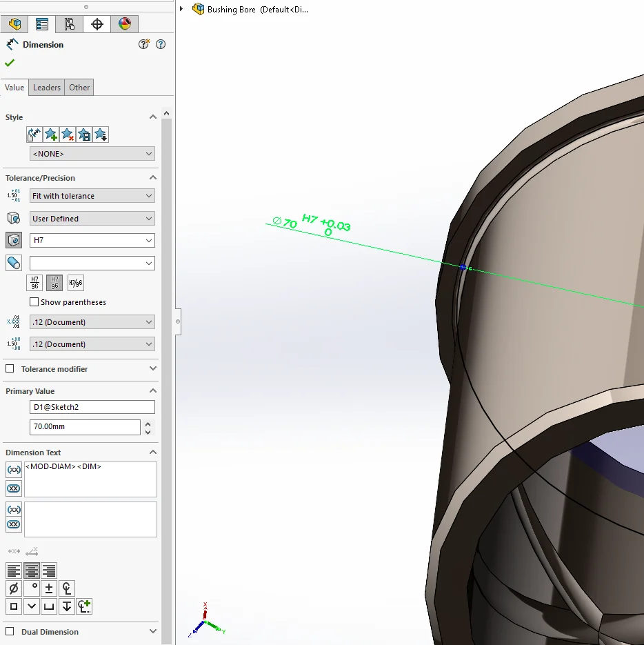
Task: Expand the Bushing Bore tree item
Action: pyautogui.click(x=181, y=9)
